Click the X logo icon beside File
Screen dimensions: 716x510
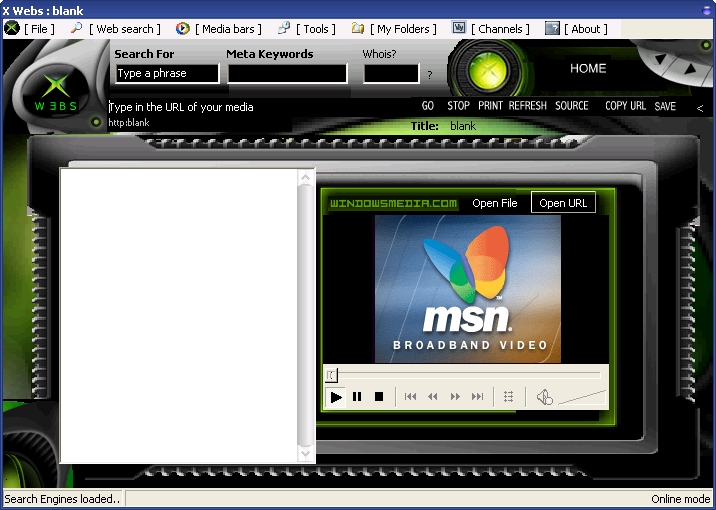[12, 29]
